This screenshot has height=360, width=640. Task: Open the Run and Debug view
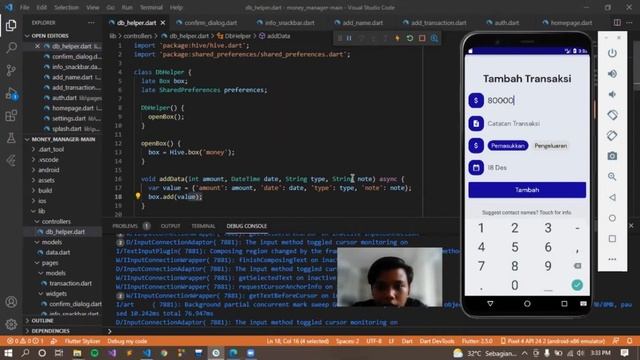[x=11, y=93]
